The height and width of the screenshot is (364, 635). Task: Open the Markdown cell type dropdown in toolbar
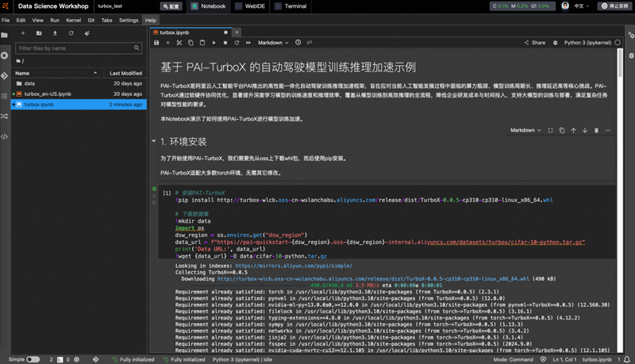(274, 43)
